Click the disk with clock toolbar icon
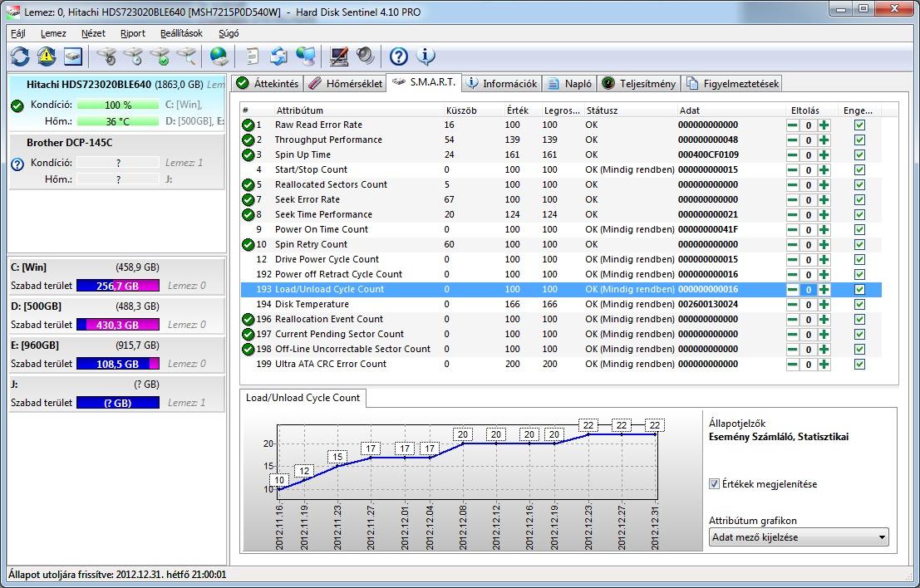920x588 pixels. pyautogui.click(x=133, y=56)
